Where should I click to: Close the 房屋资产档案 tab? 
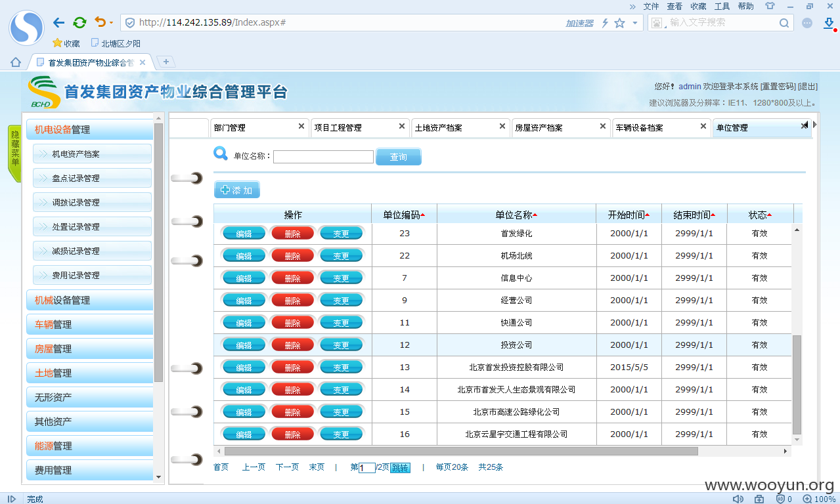[603, 126]
